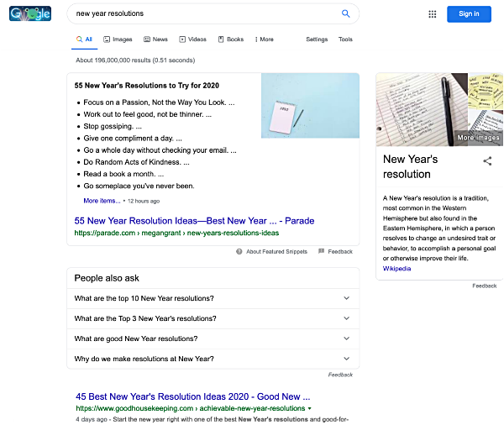Click the share icon in knowledge panel
Screen dimensions: 504x425
pos(487,160)
